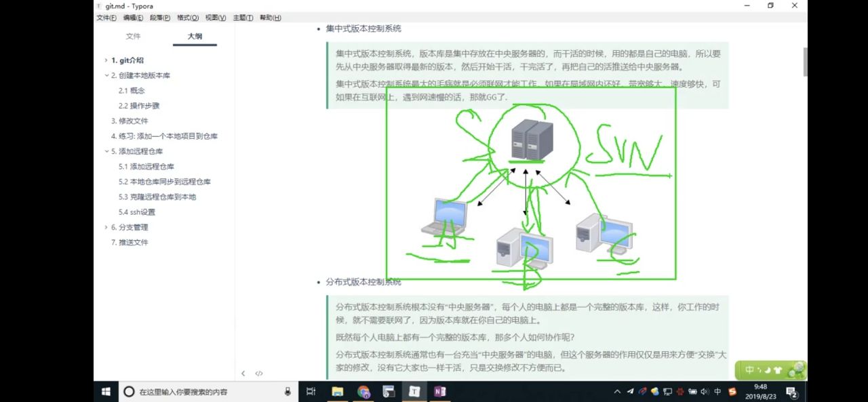
Task: Click the paragraph starting 既然每个人电脑上都有
Action: (455, 337)
